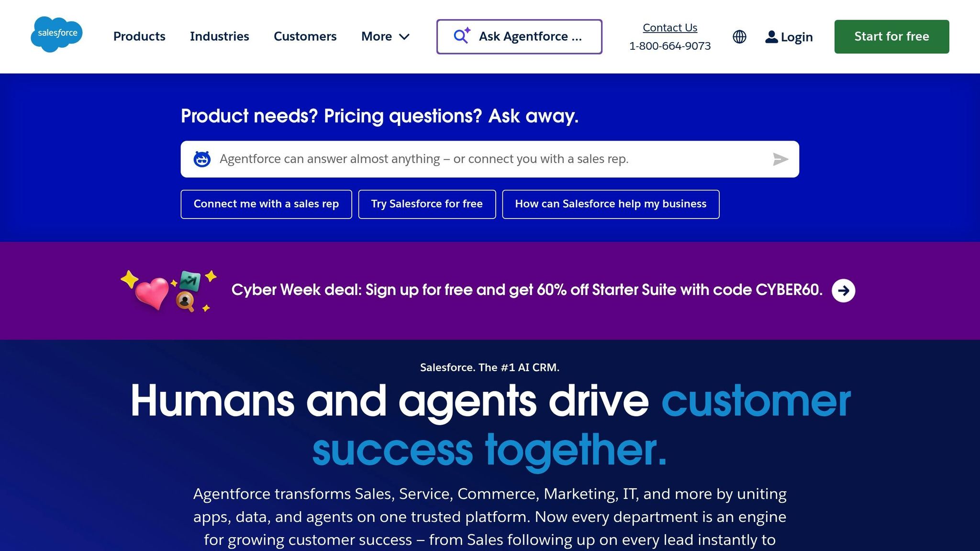
Task: Select Connect me with a sales rep
Action: coord(266,204)
